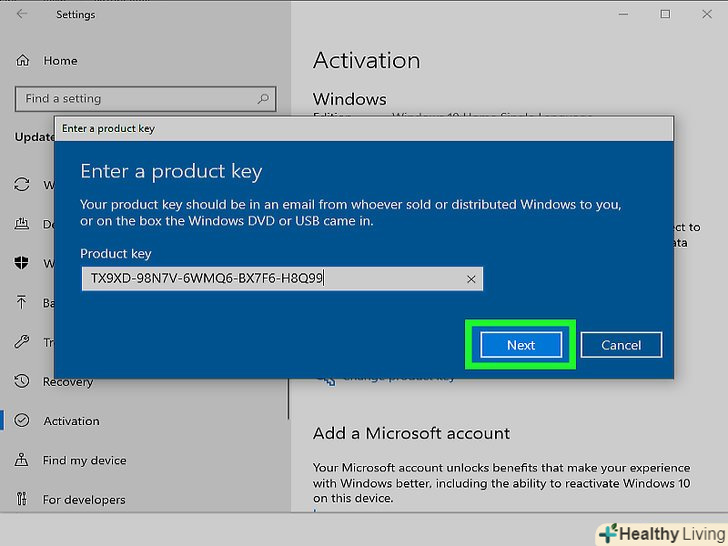This screenshot has width=728, height=546.
Task: Open Delivery Optimization icon in sidebar
Action: pyautogui.click(x=22, y=224)
